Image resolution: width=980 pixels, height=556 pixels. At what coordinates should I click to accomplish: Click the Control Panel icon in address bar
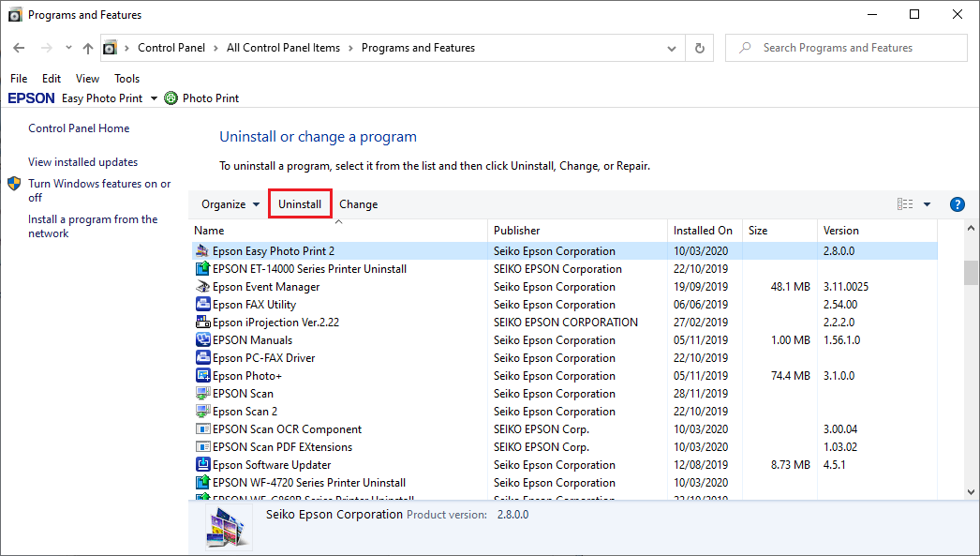pos(110,48)
